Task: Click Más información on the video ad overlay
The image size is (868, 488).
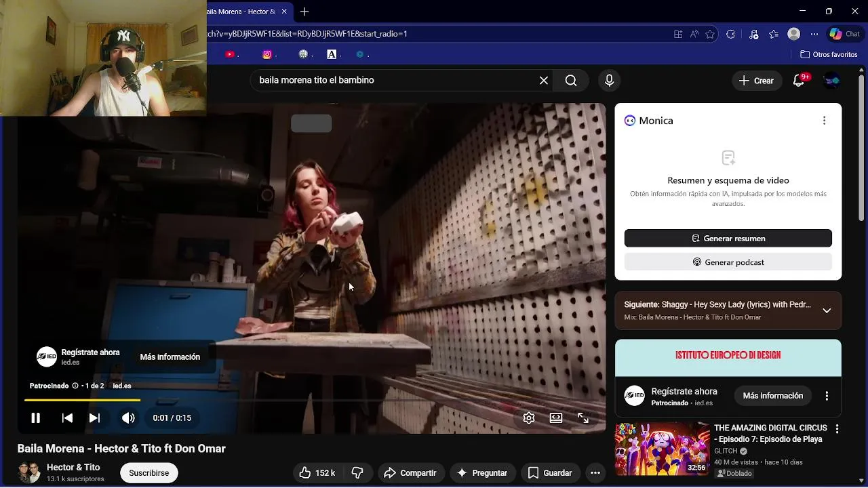Action: click(170, 357)
